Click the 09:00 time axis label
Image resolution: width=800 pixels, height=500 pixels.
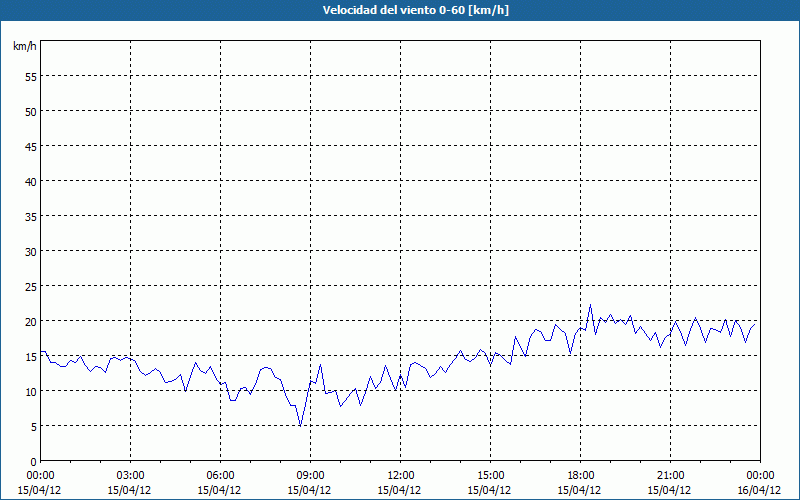(x=310, y=476)
